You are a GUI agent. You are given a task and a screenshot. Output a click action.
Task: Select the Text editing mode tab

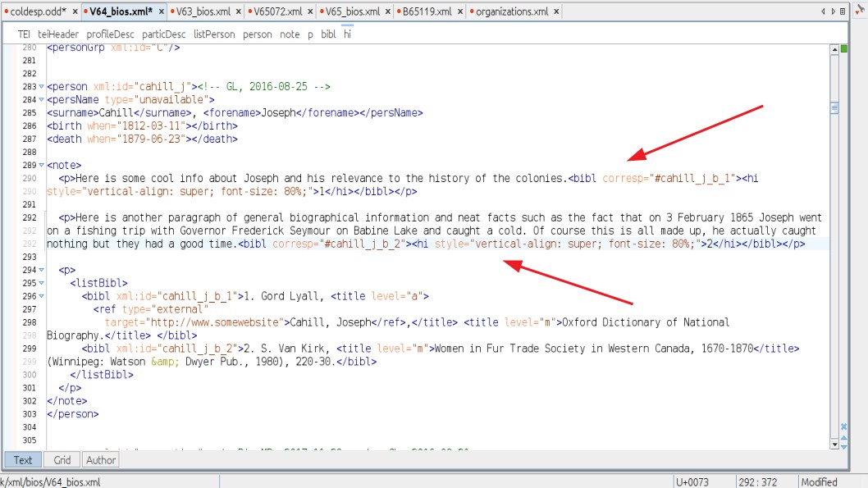23,460
